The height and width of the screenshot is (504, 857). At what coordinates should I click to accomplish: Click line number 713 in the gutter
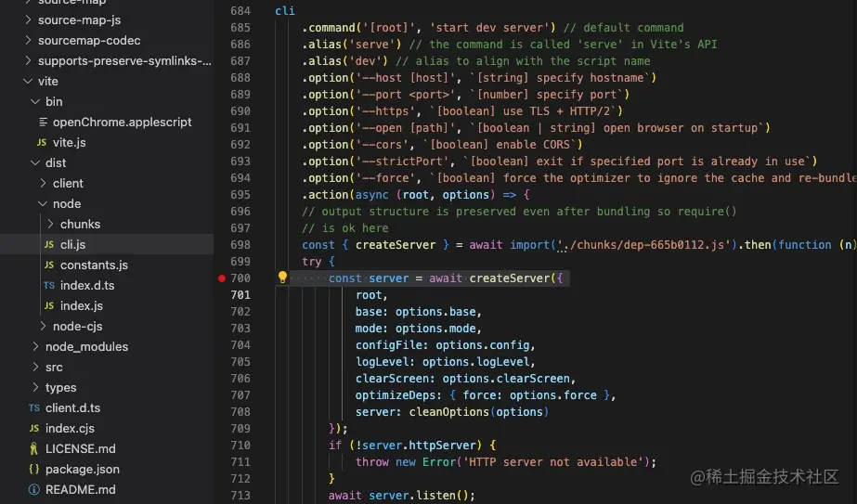(x=240, y=496)
